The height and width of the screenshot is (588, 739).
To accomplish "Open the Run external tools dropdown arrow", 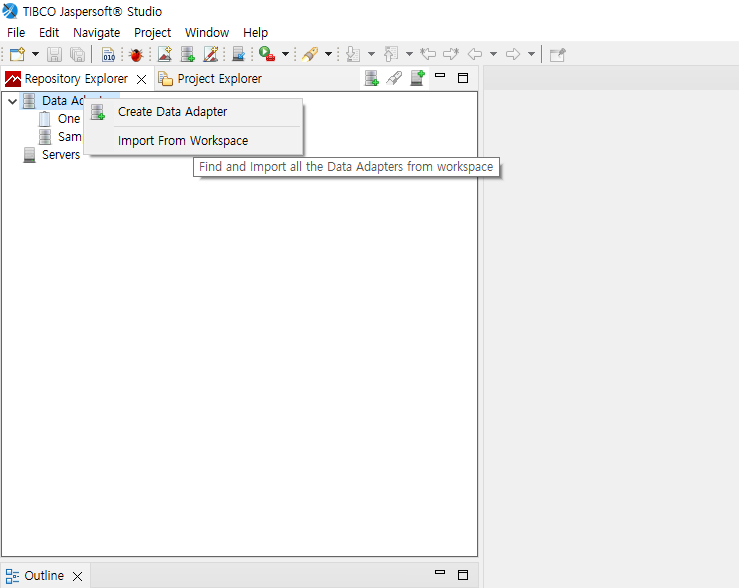I will [285, 54].
